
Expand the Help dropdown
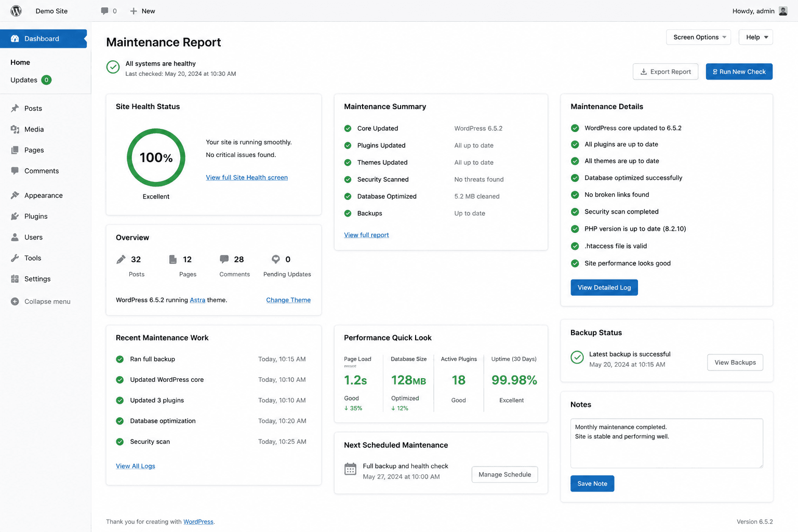pos(756,37)
